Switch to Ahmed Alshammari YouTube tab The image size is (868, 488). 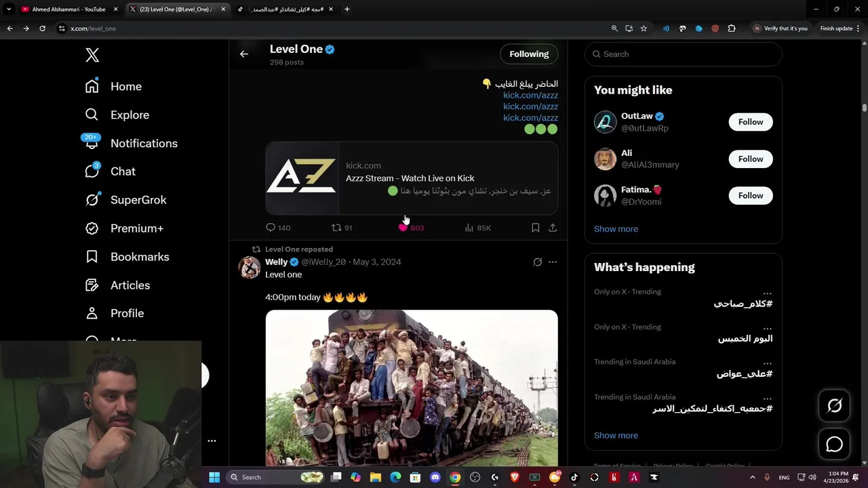(x=69, y=9)
